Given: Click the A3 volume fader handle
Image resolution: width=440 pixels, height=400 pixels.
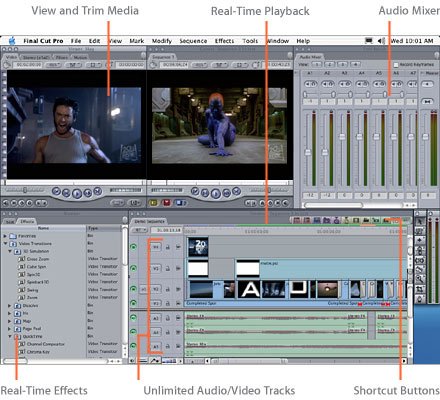Looking at the screenshot, I should [x=342, y=136].
